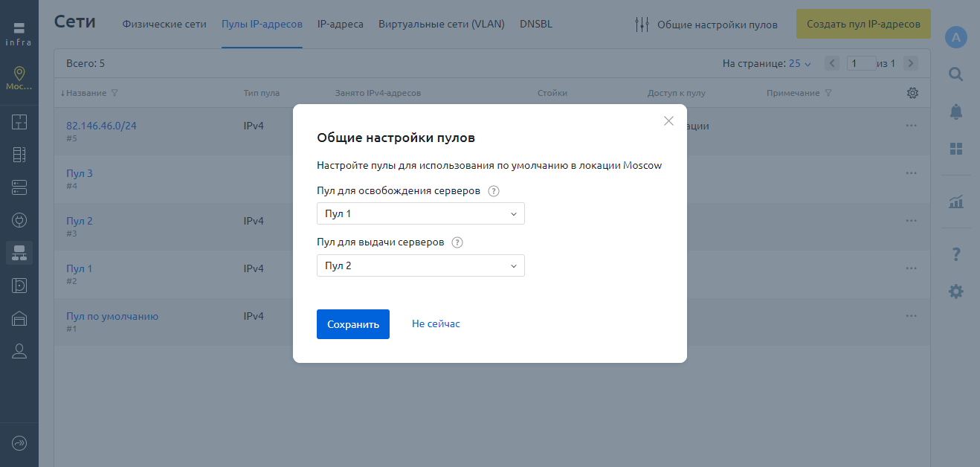
Task: Open the notifications bell icon
Action: point(956,112)
